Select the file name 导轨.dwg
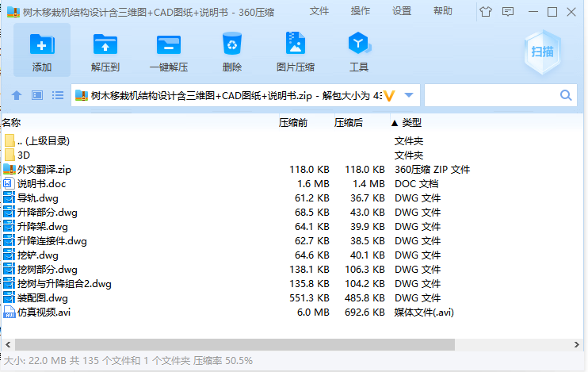588x372 pixels. pyautogui.click(x=38, y=198)
